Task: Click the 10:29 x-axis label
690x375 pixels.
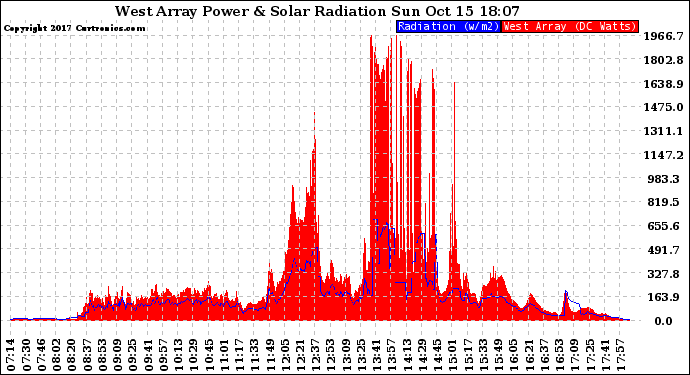Action: click(x=194, y=355)
